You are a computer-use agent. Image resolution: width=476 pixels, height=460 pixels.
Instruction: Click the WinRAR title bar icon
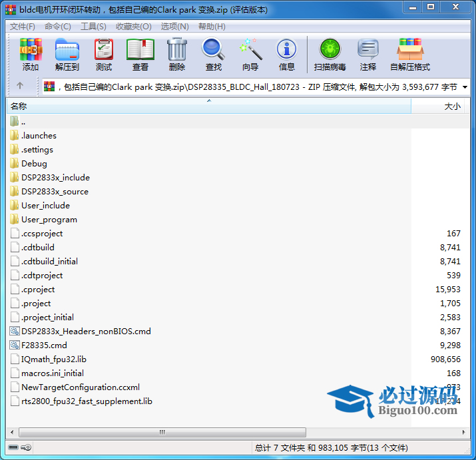click(x=11, y=10)
